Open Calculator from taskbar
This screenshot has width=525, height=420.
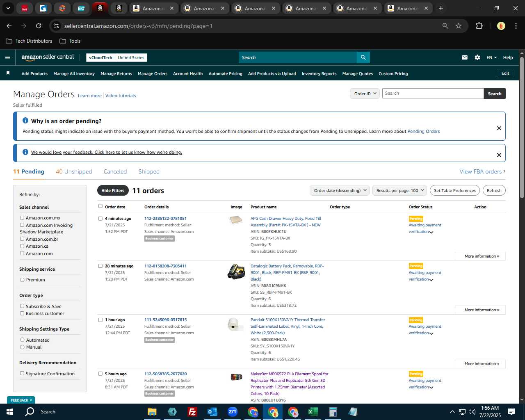coord(333,412)
